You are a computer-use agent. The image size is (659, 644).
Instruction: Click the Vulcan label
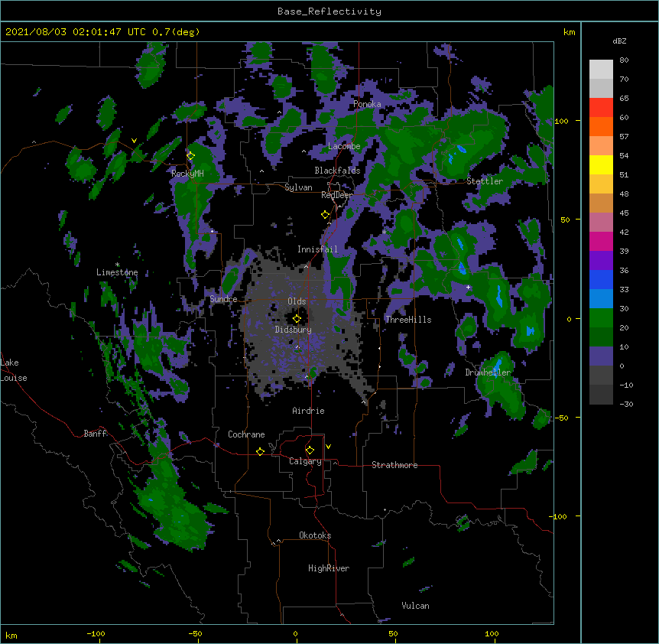pyautogui.click(x=415, y=606)
